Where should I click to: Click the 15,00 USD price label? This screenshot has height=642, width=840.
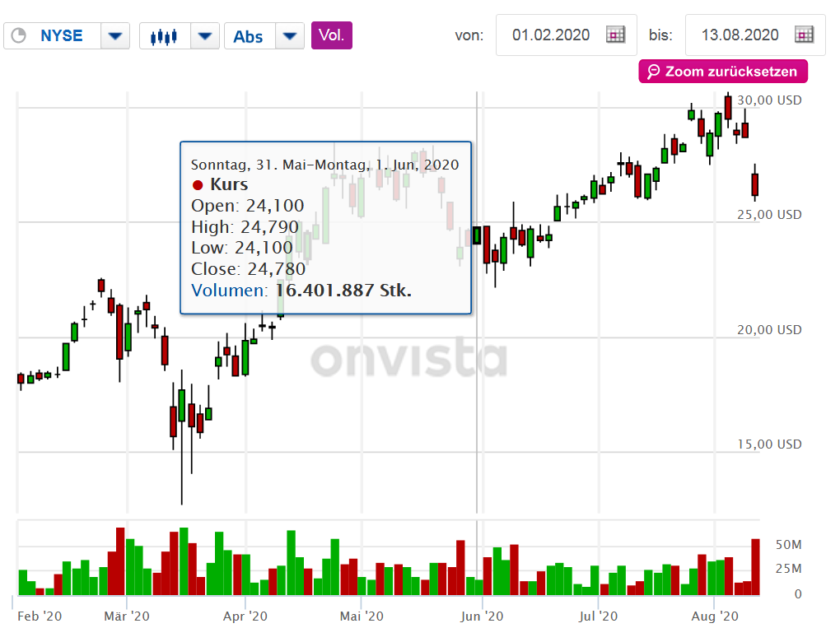(769, 444)
